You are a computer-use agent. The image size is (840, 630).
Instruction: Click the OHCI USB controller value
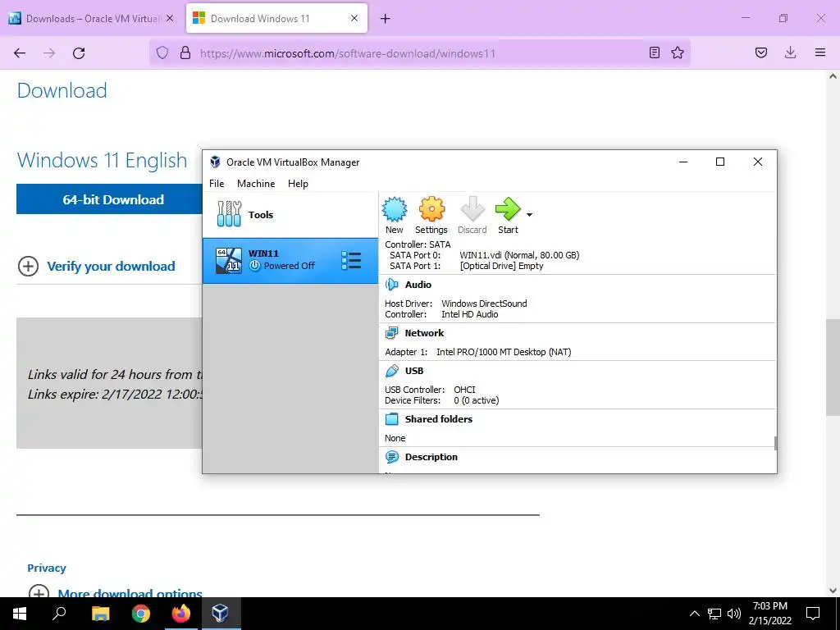(x=464, y=390)
